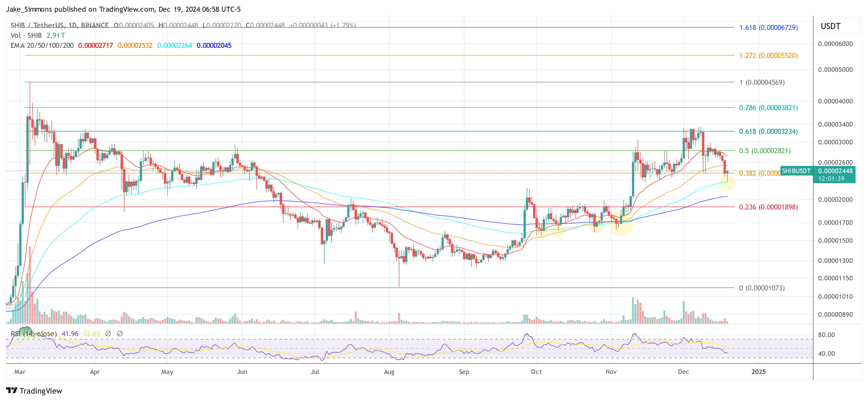
Task: Click the green current price label 0.00002448
Action: [835, 171]
